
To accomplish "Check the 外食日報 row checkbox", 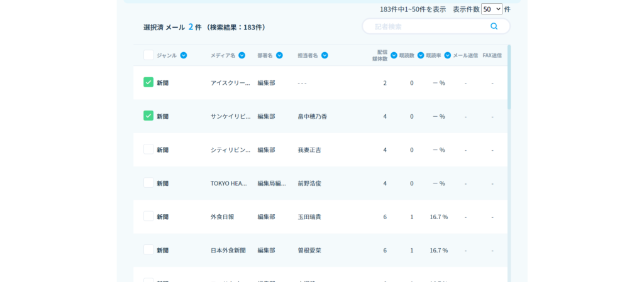I will [x=148, y=216].
